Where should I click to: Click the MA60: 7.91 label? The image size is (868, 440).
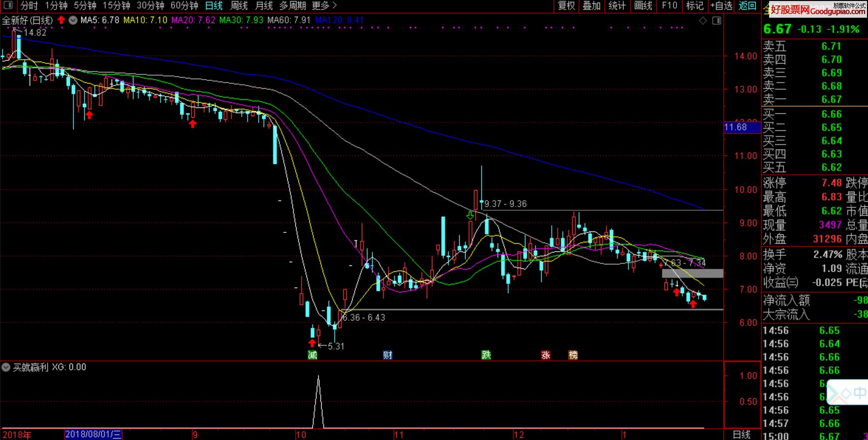pyautogui.click(x=289, y=20)
